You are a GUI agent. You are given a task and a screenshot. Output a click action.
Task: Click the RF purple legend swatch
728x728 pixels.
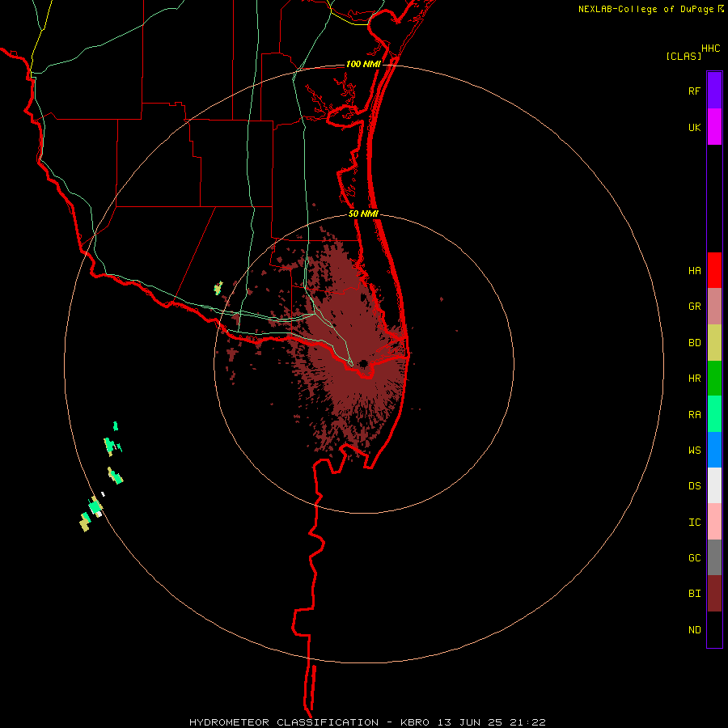(x=714, y=91)
